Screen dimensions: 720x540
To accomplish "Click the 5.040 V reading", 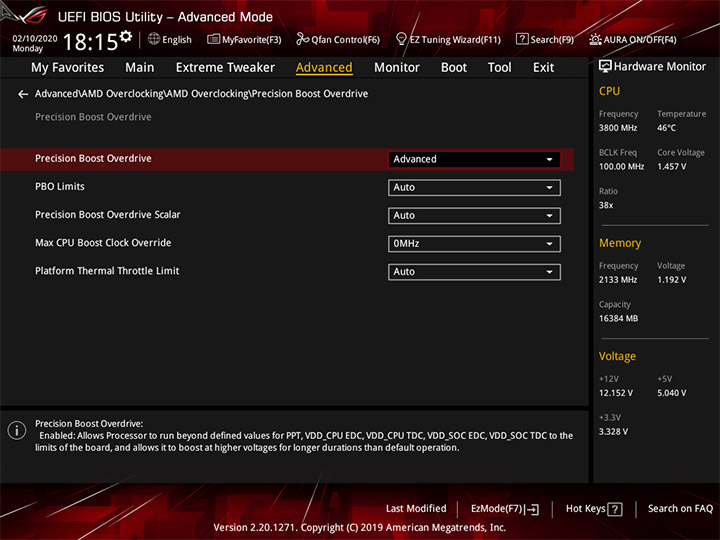I will pyautogui.click(x=671, y=393).
